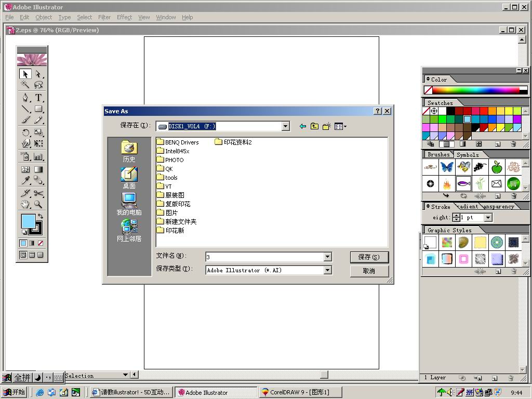
Task: Expand the 文件名 filename dropdown
Action: click(327, 257)
